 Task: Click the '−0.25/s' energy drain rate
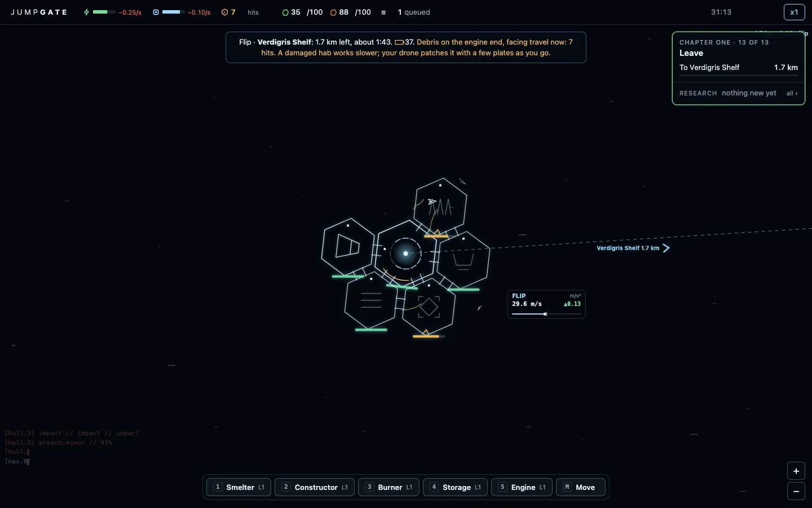point(130,12)
